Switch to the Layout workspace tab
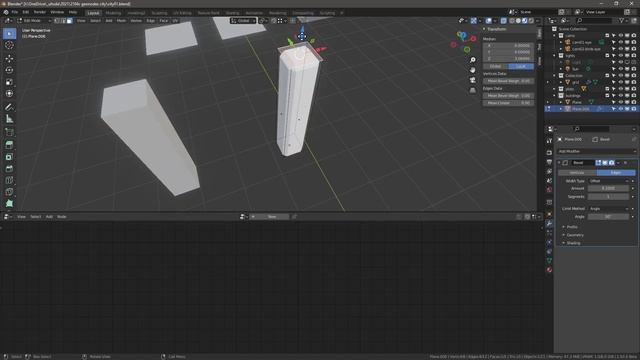This screenshot has height=360, width=640. point(93,13)
